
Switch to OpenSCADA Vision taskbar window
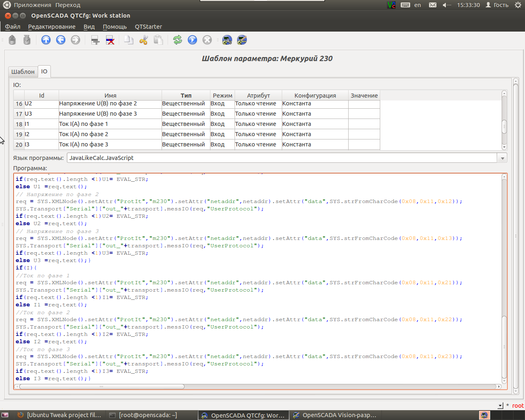coord(335,415)
